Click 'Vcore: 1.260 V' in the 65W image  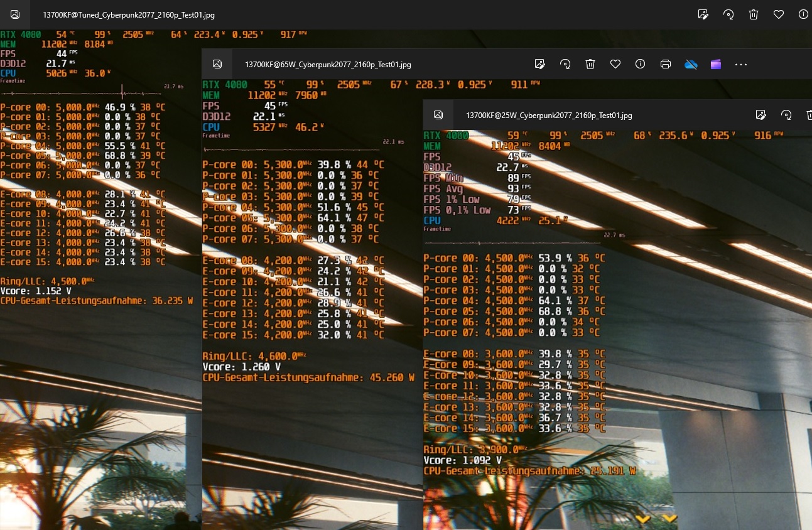(241, 367)
